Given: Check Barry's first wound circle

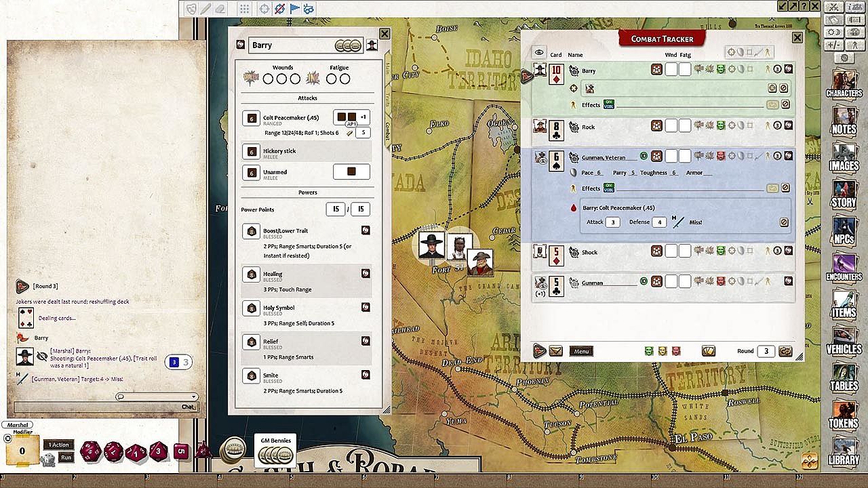Looking at the screenshot, I should click(269, 79).
